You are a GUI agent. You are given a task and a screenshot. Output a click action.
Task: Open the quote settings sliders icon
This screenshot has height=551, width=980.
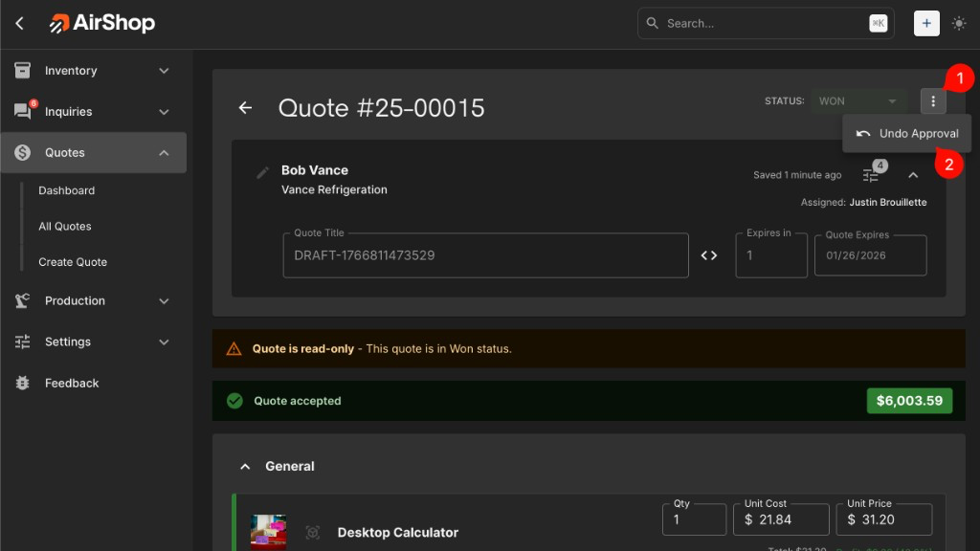point(870,175)
